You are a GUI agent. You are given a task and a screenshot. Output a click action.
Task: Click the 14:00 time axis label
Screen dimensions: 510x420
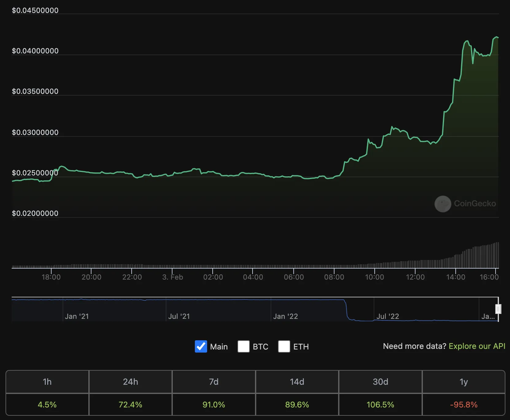[x=456, y=277]
